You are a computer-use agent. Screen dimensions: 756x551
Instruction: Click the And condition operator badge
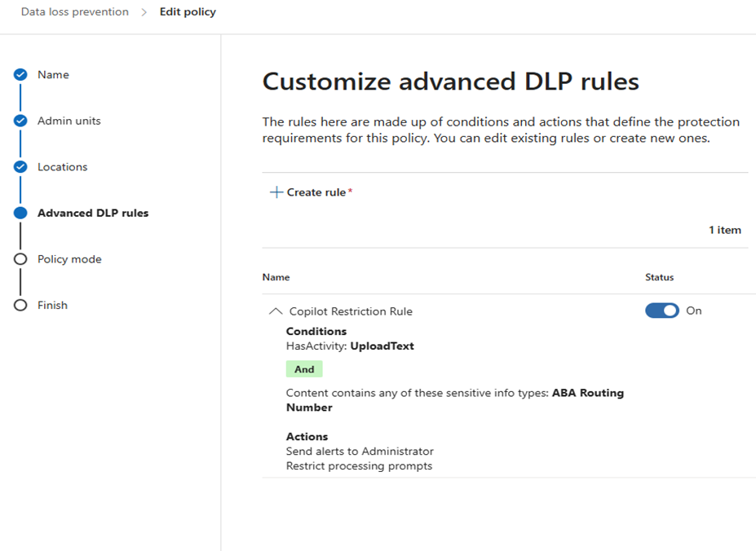(x=304, y=369)
